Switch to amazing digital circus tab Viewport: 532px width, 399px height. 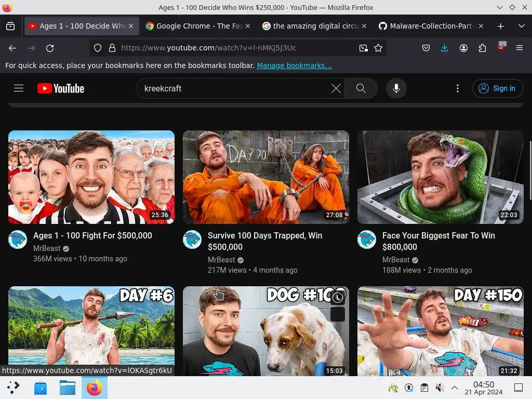click(315, 26)
